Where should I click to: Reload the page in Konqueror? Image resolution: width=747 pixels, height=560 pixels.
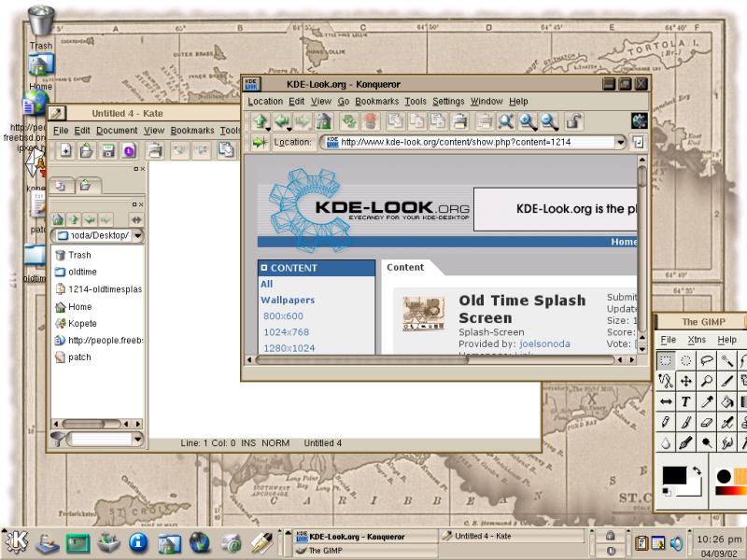click(x=349, y=121)
